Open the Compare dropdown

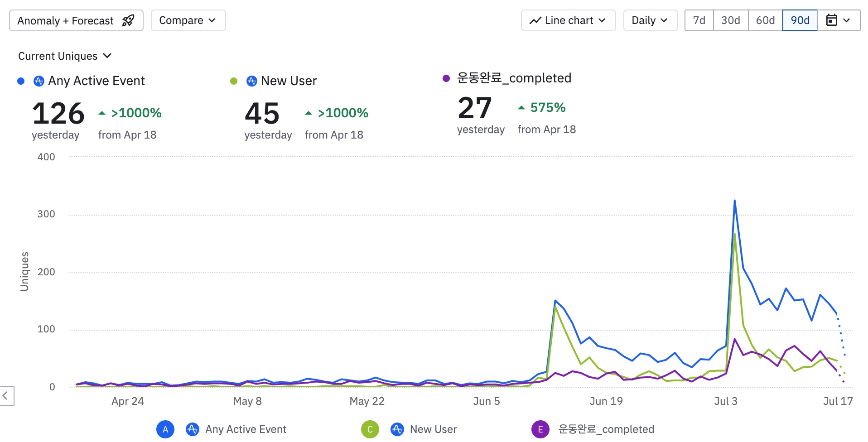click(x=188, y=20)
